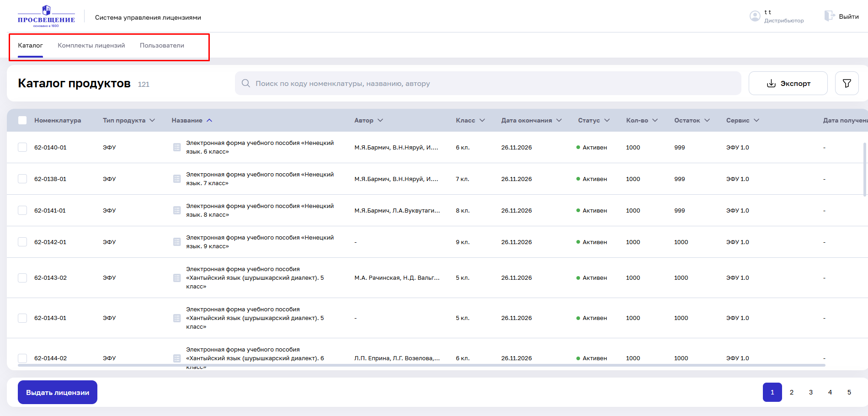This screenshot has width=868, height=416.
Task: Click document icon for product 62-0140-01
Action: (177, 147)
